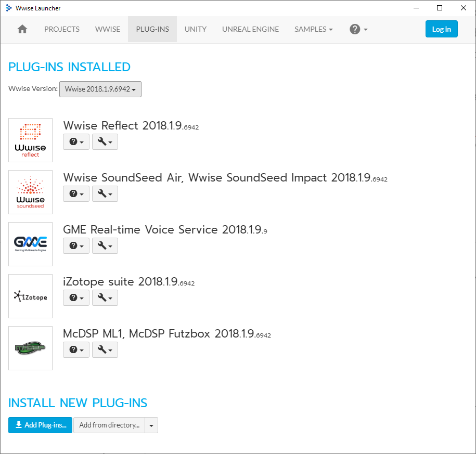Open wrench options for iZotope suite
Viewport: 476px width, 454px height.
105,297
